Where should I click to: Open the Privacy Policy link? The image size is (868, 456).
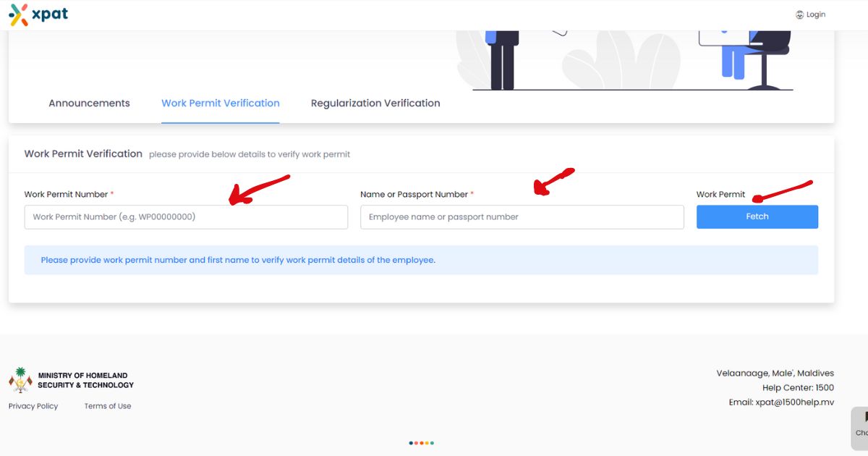pyautogui.click(x=33, y=406)
